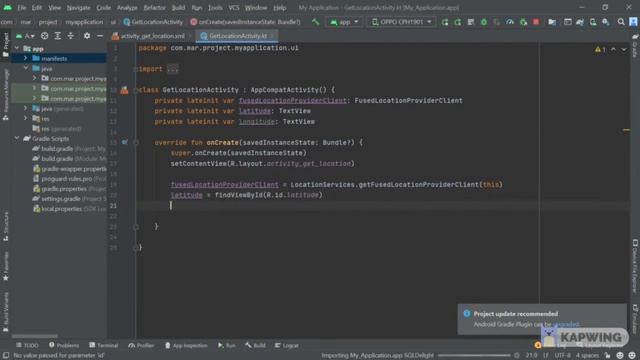The height and width of the screenshot is (360, 640).
Task: Toggle the Project side tool window tab
Action: coord(6,45)
